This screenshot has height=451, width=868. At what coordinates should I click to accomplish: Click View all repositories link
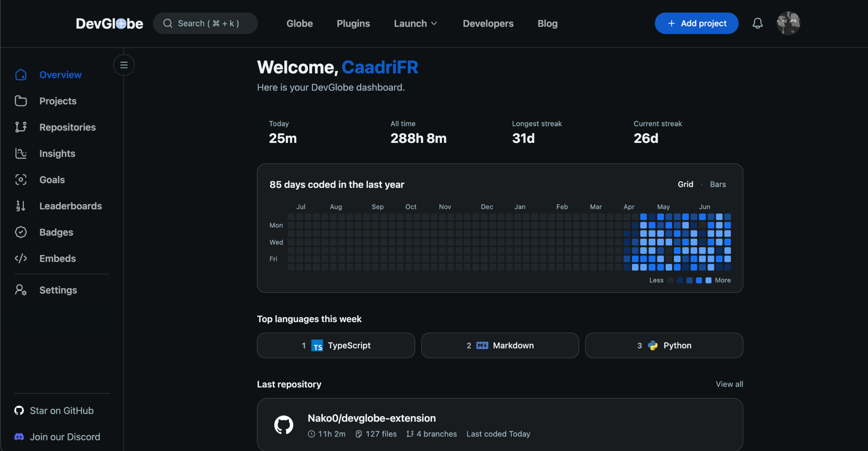pyautogui.click(x=729, y=384)
